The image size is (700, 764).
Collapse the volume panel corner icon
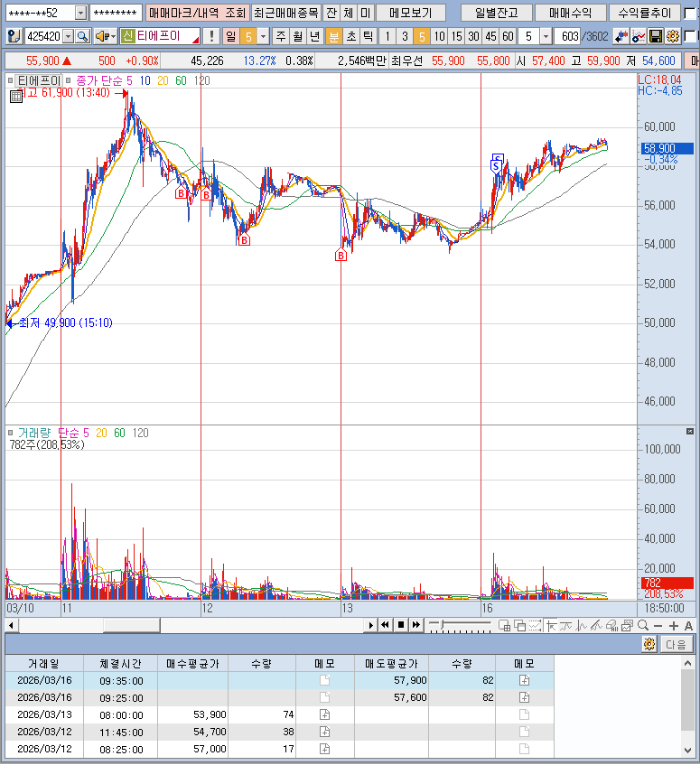click(690, 431)
